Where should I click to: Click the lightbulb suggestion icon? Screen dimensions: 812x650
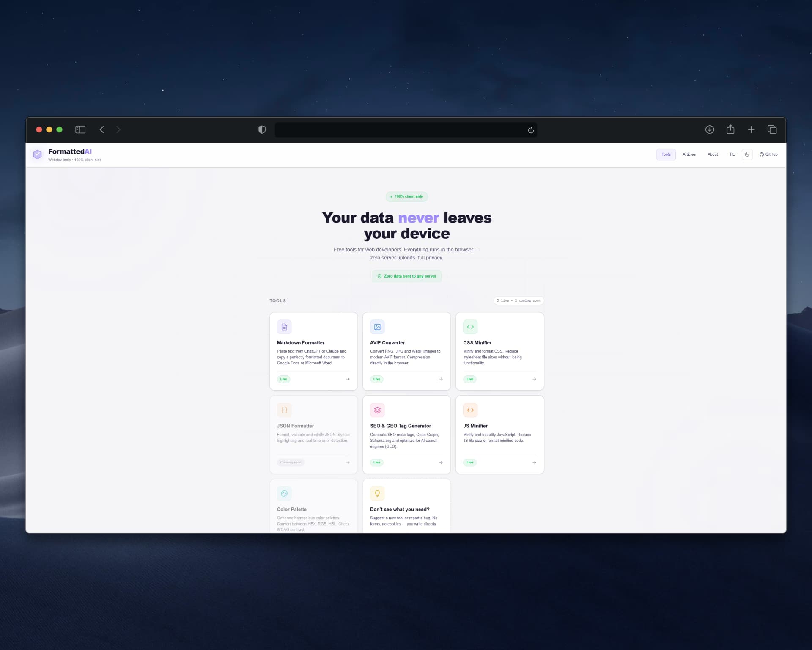(377, 493)
